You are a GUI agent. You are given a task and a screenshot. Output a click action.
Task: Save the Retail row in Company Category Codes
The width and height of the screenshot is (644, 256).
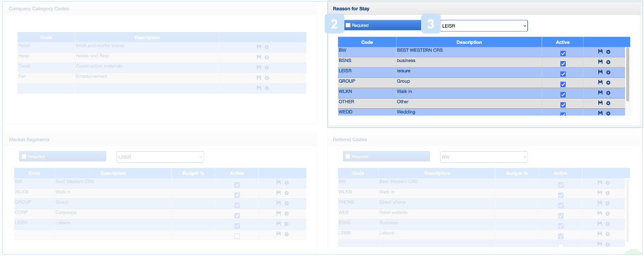point(259,47)
